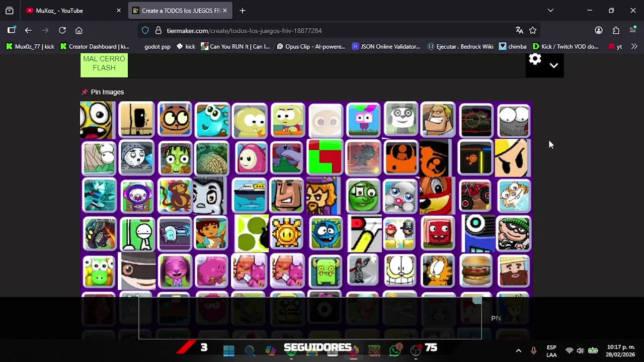
Task: Pick the yacht and shark game icon
Action: point(250,196)
